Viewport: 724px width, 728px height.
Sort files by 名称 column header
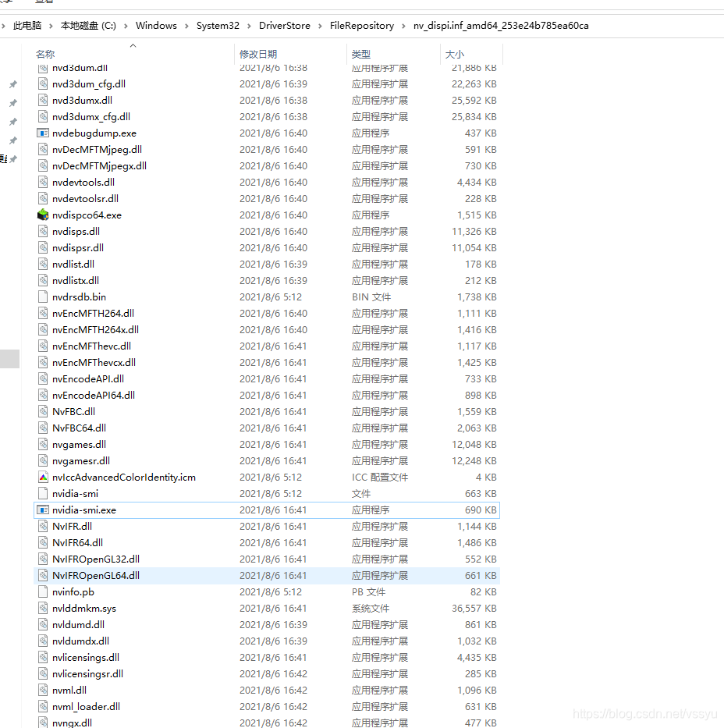pos(45,55)
